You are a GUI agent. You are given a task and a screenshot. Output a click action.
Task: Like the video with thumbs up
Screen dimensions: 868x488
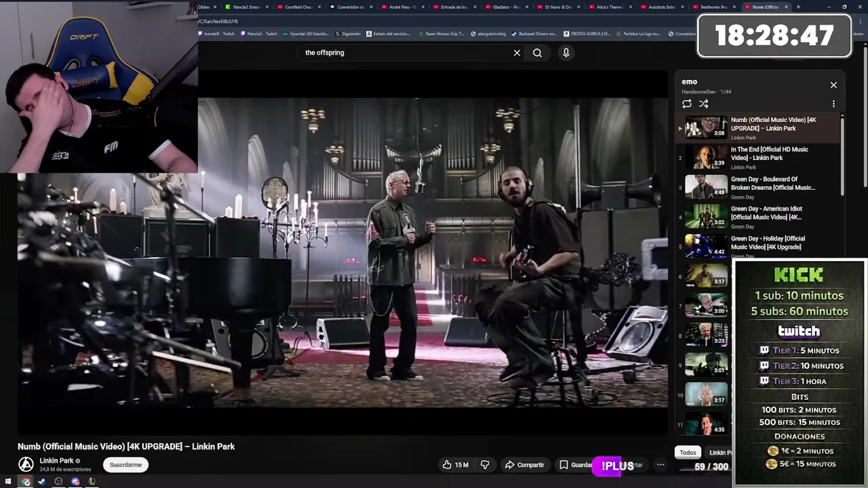pyautogui.click(x=456, y=465)
